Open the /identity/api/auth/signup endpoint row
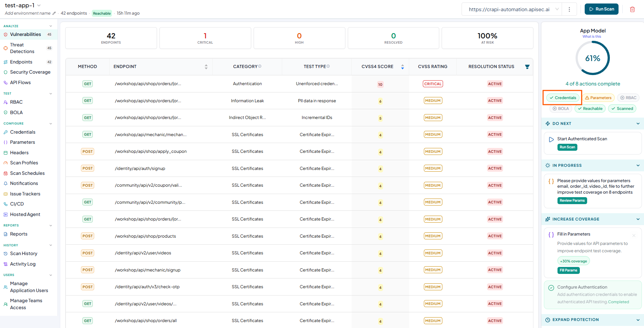The width and height of the screenshot is (644, 328). pos(299,169)
